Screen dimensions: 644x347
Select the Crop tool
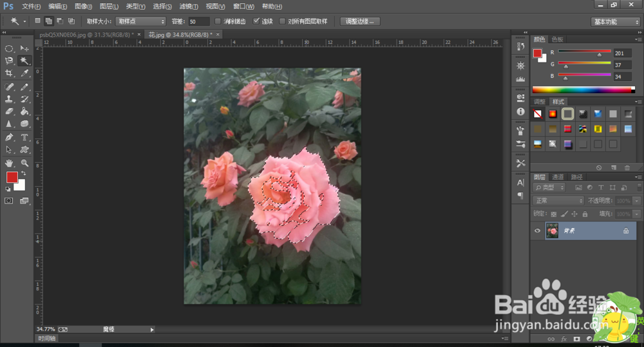click(8, 73)
